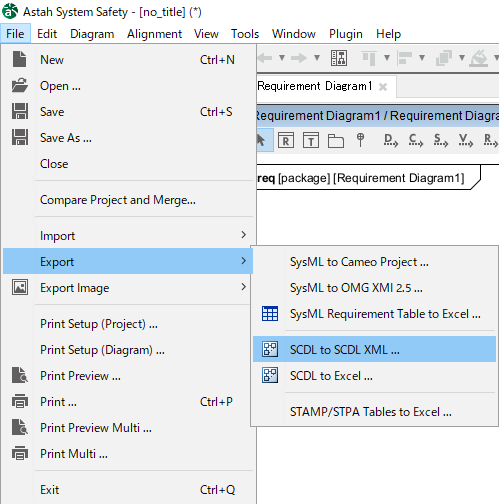Open the align left dropdown arrow
This screenshot has width=499, height=504.
pyautogui.click(x=422, y=58)
